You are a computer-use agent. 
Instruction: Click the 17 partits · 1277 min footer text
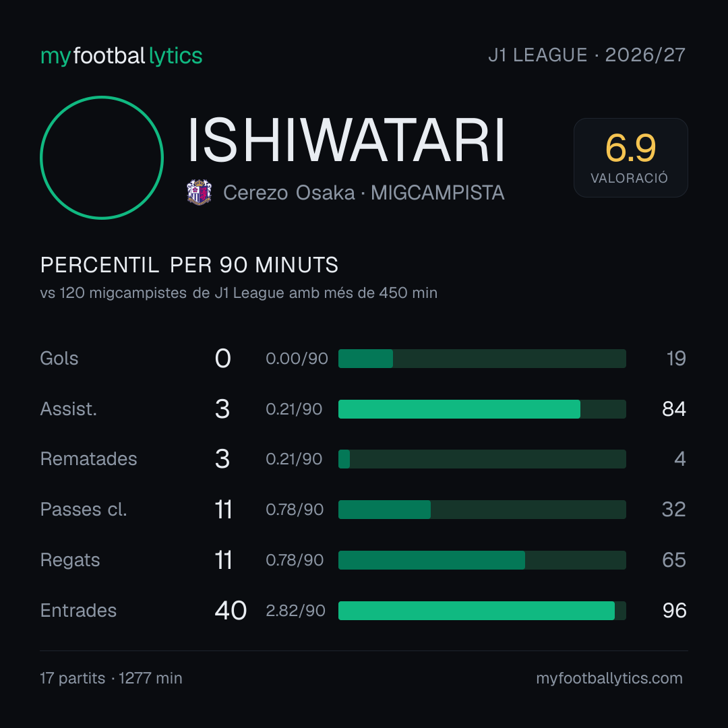tap(111, 678)
